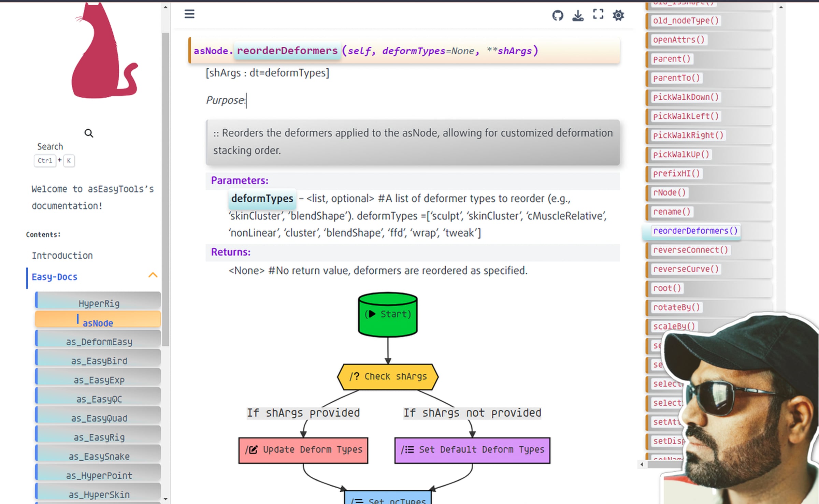Viewport: 819px width, 504px height.
Task: Jump to rNode() method
Action: pyautogui.click(x=669, y=192)
